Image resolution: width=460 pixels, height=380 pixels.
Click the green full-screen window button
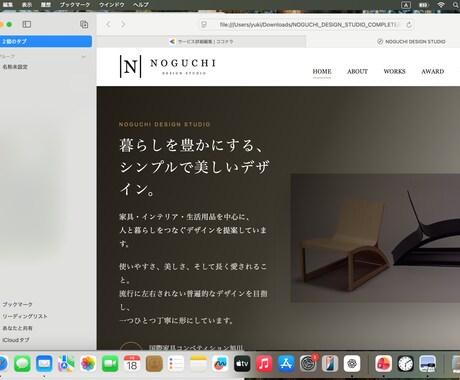point(9,24)
